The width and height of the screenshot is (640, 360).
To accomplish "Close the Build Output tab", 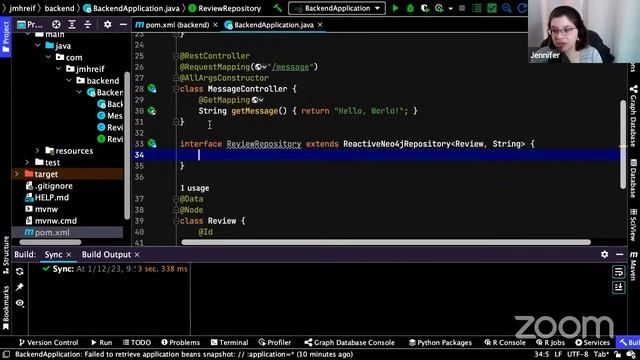I will [137, 254].
